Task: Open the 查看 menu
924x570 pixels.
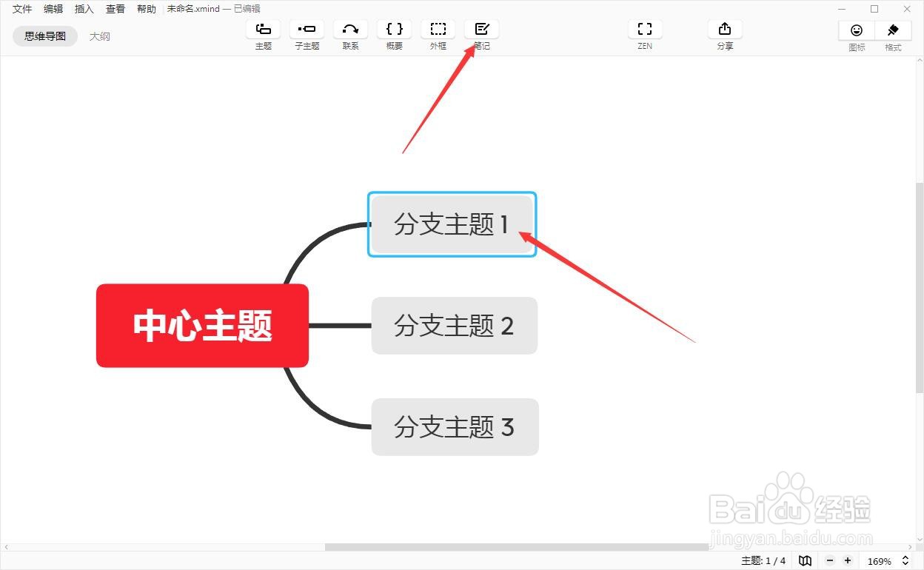Action: (x=115, y=8)
